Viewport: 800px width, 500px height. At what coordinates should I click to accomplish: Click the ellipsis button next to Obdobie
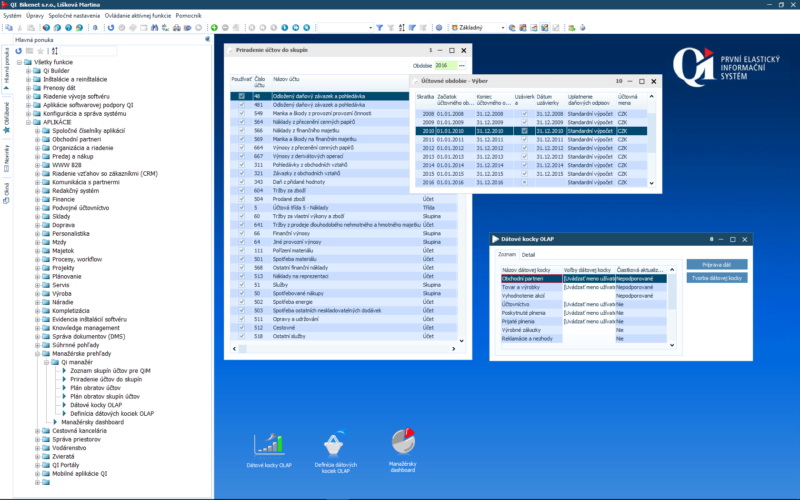(x=462, y=65)
